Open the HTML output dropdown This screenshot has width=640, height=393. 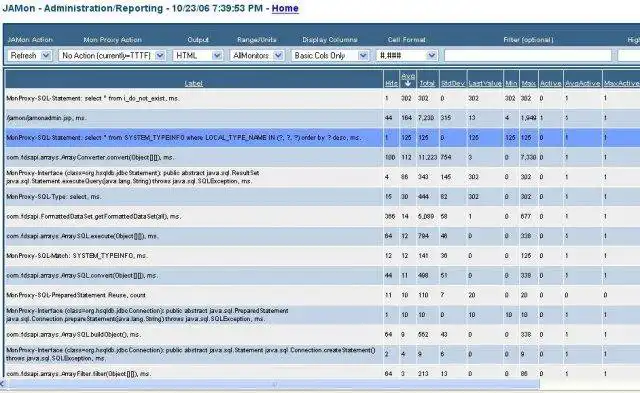tap(198, 56)
